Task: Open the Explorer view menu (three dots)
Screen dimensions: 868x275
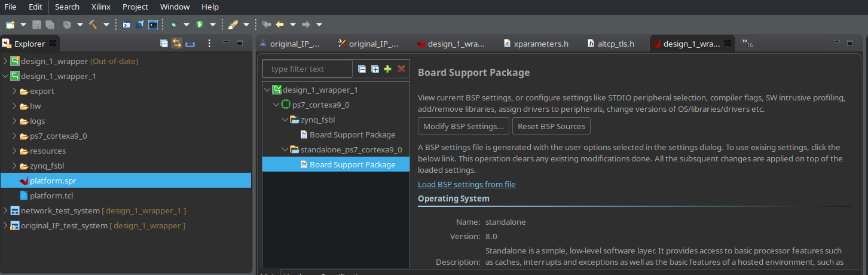Action: [x=209, y=43]
